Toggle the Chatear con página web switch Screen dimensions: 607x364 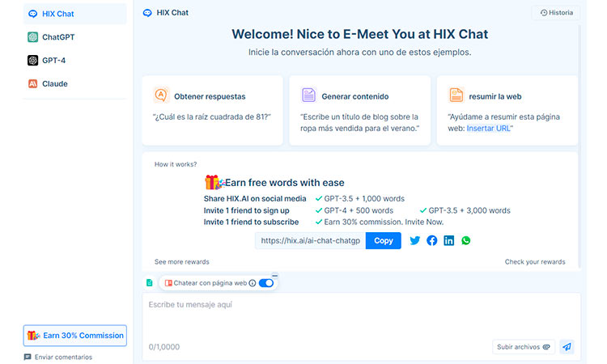click(x=265, y=283)
